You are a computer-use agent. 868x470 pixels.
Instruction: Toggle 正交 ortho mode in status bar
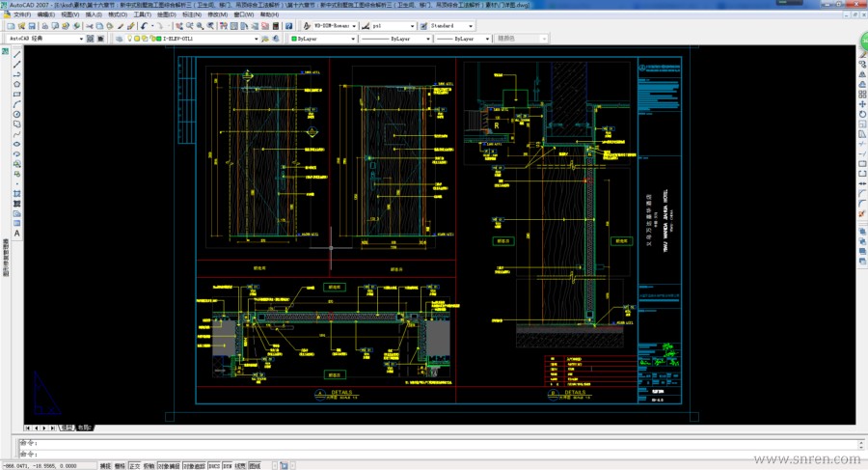(x=135, y=466)
